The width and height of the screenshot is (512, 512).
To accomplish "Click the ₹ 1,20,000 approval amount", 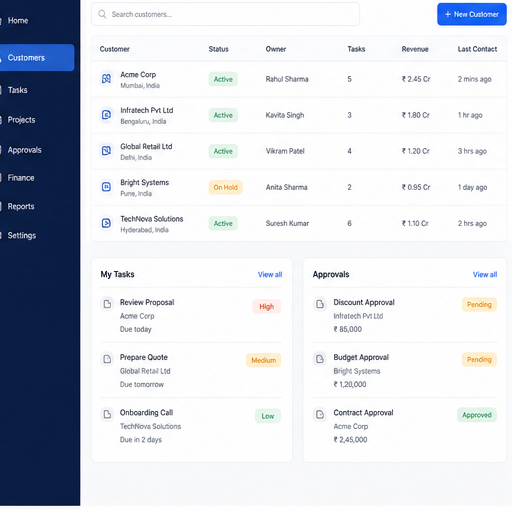I will pos(350,384).
